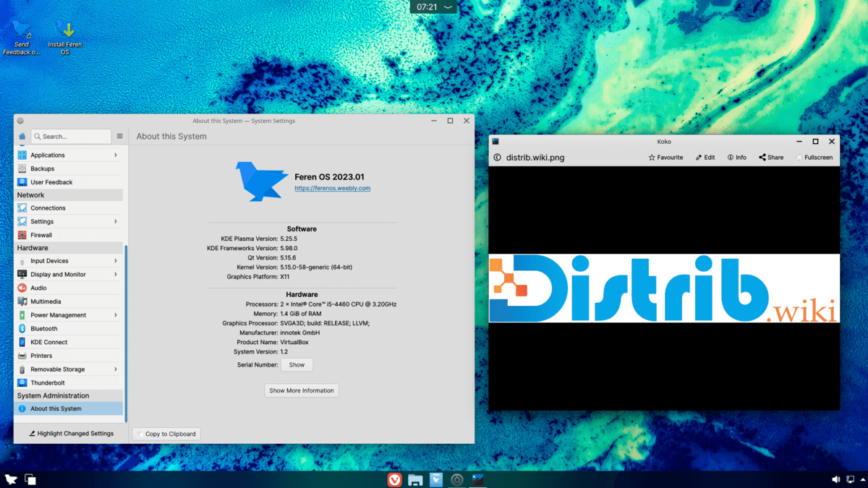Switch to System Settings taskbar entry
Screen dimensions: 868x488
coord(457,479)
